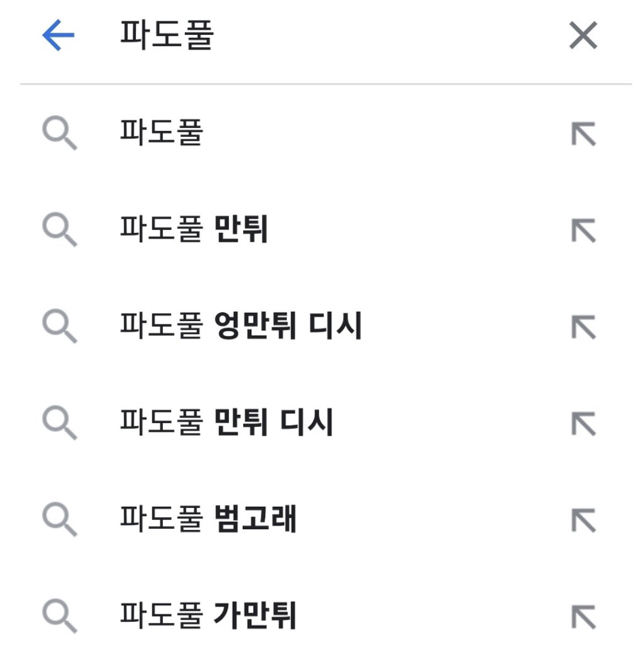Pick the suggestion '파도풀 범고래'
Viewport: 644px width, 645px height.
tap(208, 519)
